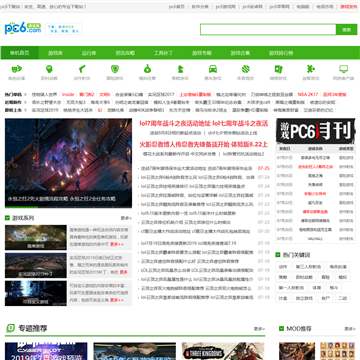360x360 pixels.
Task: Open the 游戏库 navigation tab
Action: pos(55,53)
